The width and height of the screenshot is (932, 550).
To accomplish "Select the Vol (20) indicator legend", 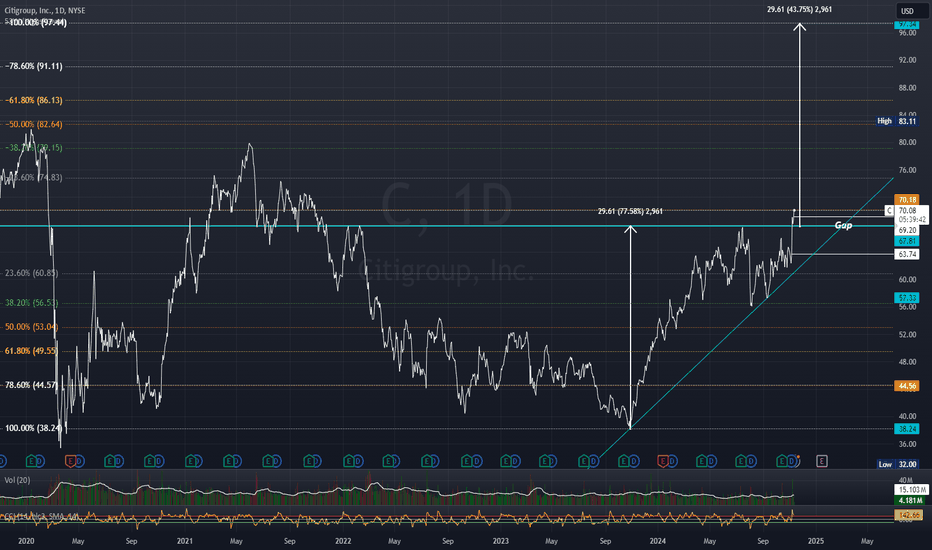I will (17, 480).
